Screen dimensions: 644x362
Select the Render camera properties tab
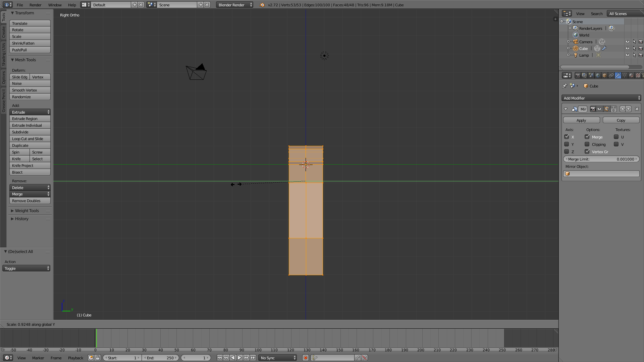click(578, 75)
